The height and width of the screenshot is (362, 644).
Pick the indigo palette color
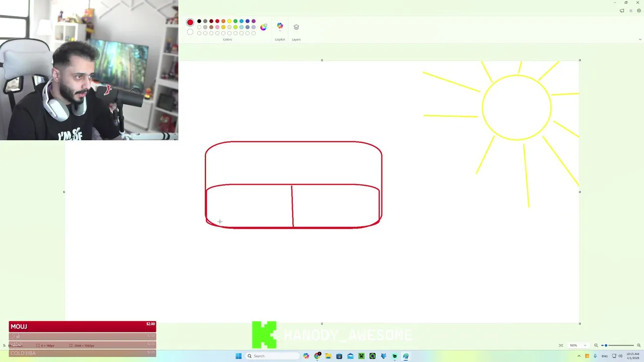[248, 21]
